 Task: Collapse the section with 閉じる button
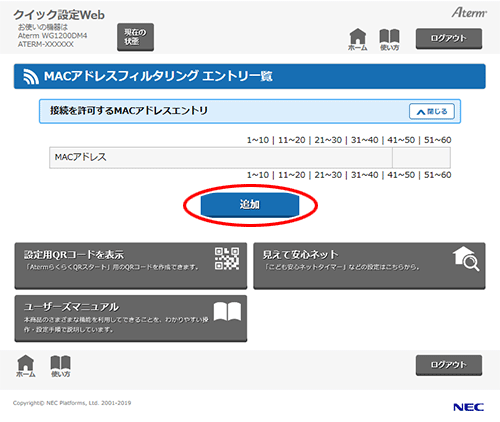pos(432,111)
